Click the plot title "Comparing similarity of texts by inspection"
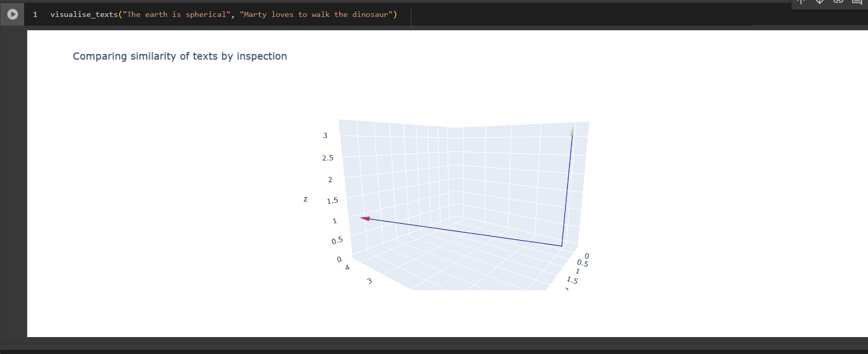Screen dimensions: 868x354 tap(180, 56)
